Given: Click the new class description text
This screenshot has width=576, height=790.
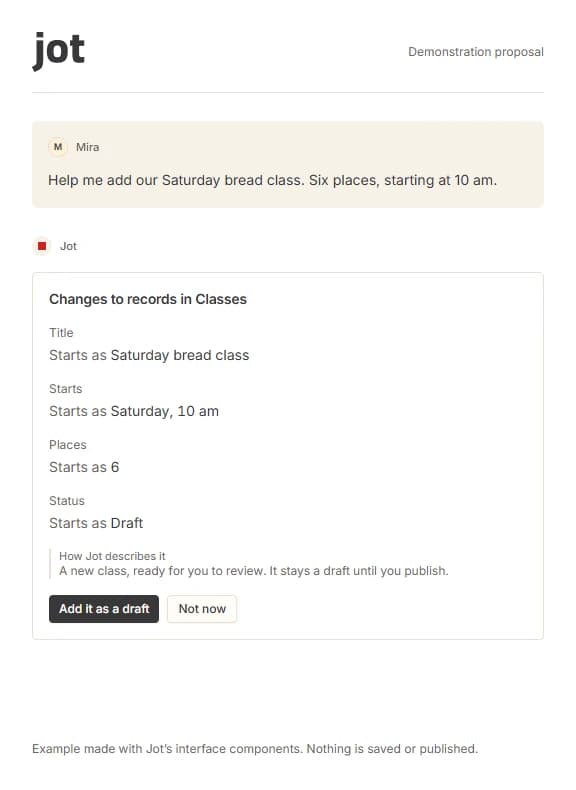Looking at the screenshot, I should (x=253, y=571).
